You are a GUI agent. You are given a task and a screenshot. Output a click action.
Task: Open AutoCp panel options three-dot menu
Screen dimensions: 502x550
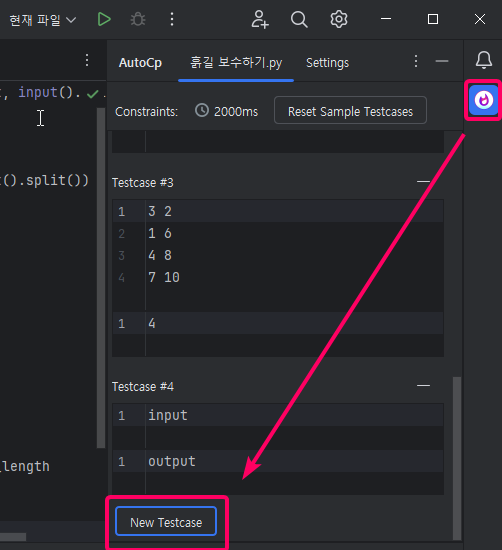416,61
